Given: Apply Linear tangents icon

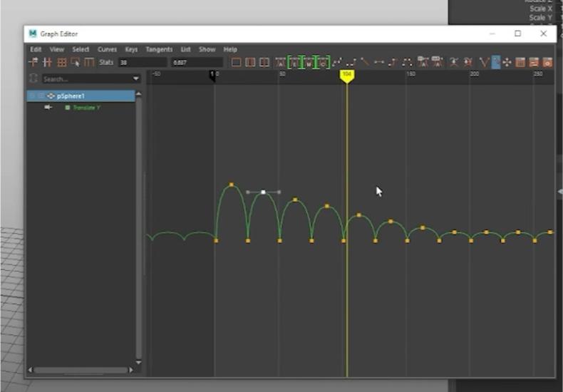Looking at the screenshot, I should 365,63.
